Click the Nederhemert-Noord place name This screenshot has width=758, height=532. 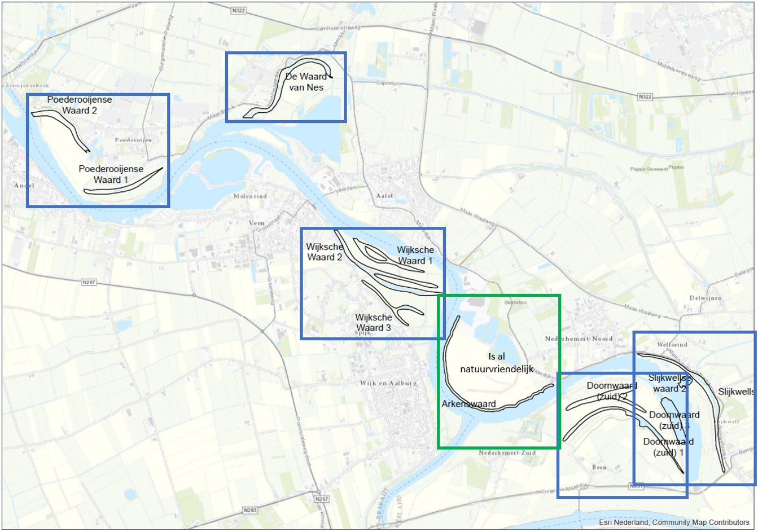[579, 338]
